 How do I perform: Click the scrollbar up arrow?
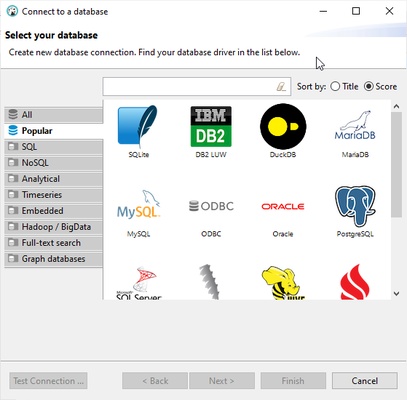point(396,106)
